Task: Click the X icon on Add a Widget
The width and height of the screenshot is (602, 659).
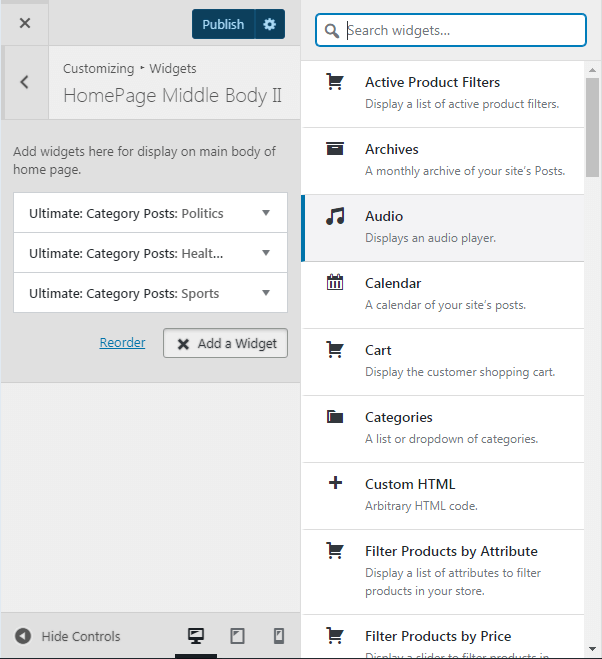Action: (183, 344)
